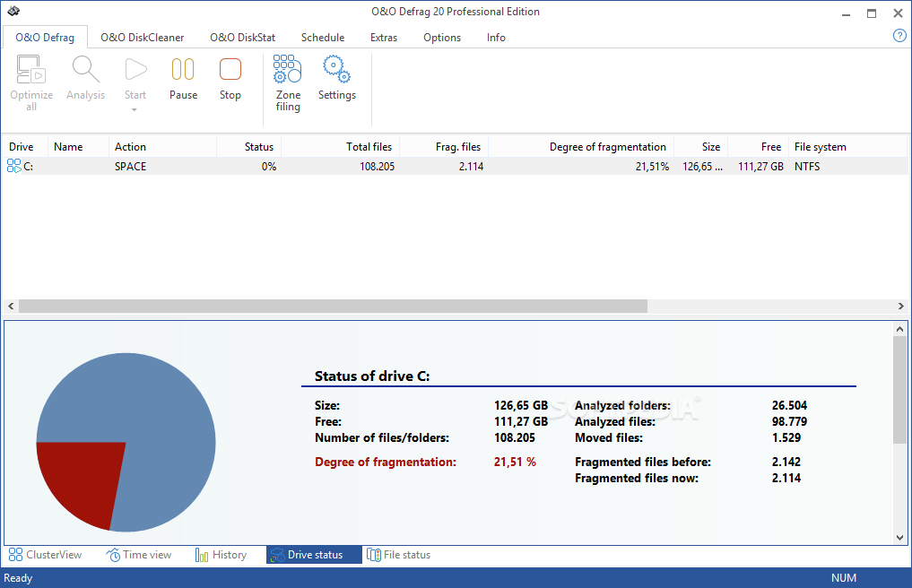Click the O&O Defrag app logo icon
The width and height of the screenshot is (912, 588).
[x=13, y=11]
